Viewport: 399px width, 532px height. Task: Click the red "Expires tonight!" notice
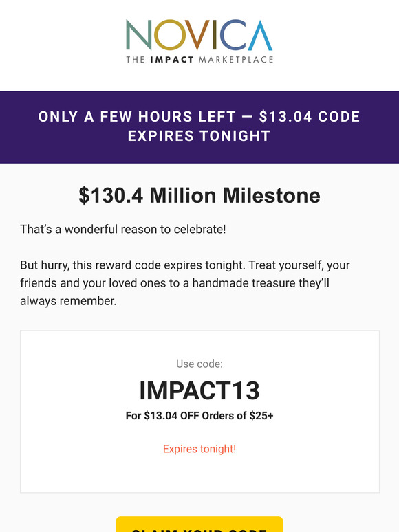(x=199, y=449)
